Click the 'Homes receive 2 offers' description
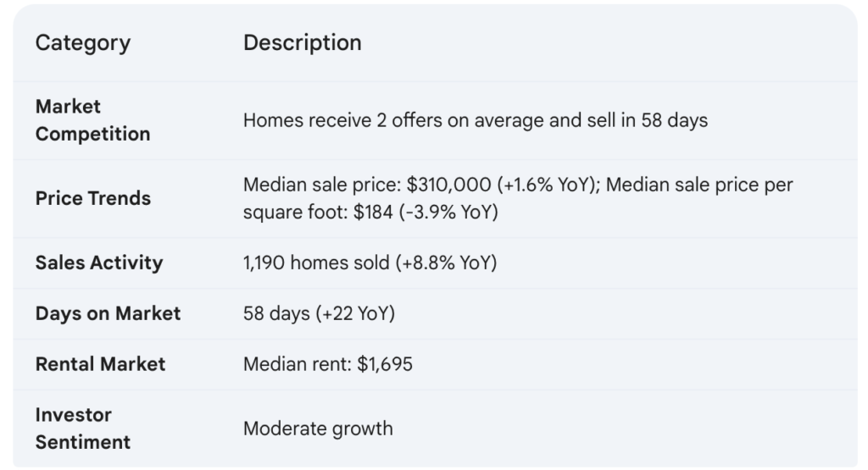The width and height of the screenshot is (868, 470). click(x=476, y=120)
